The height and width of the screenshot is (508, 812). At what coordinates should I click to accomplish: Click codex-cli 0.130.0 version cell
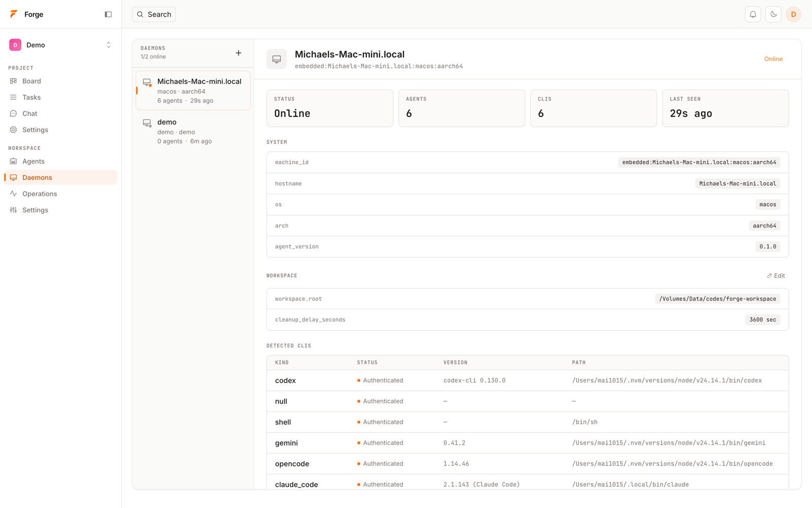[x=475, y=380]
